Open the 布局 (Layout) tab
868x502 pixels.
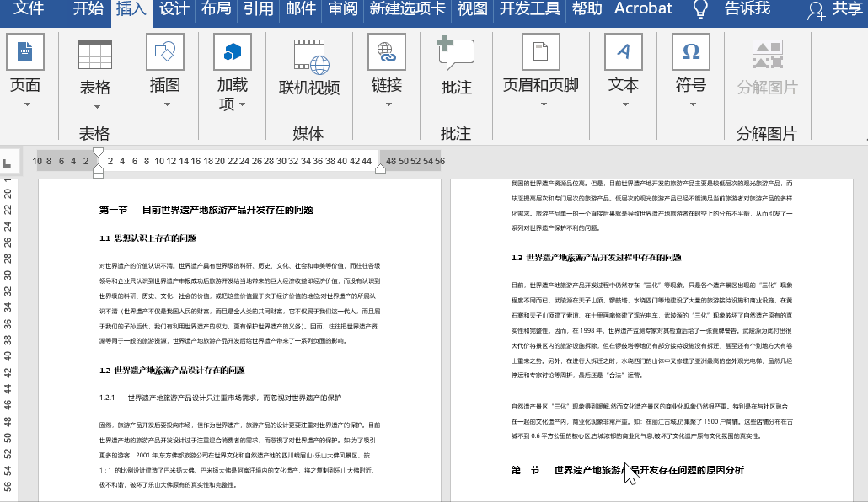pyautogui.click(x=216, y=8)
